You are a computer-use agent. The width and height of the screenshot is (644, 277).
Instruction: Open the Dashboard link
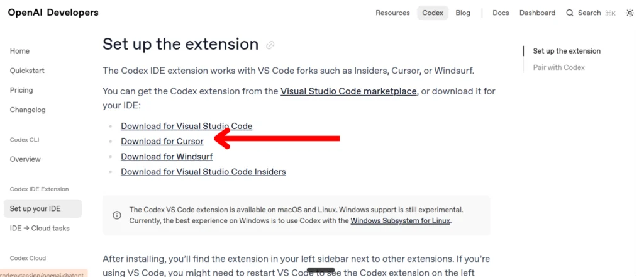(537, 13)
